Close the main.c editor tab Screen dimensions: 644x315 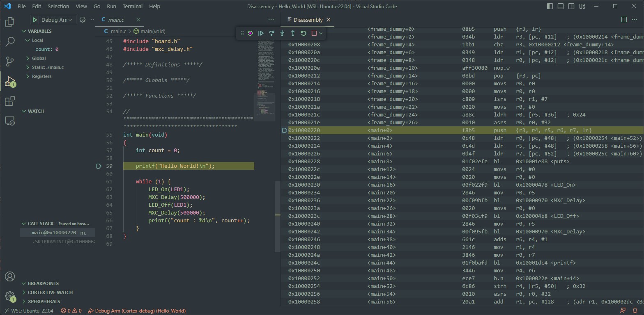coord(138,20)
